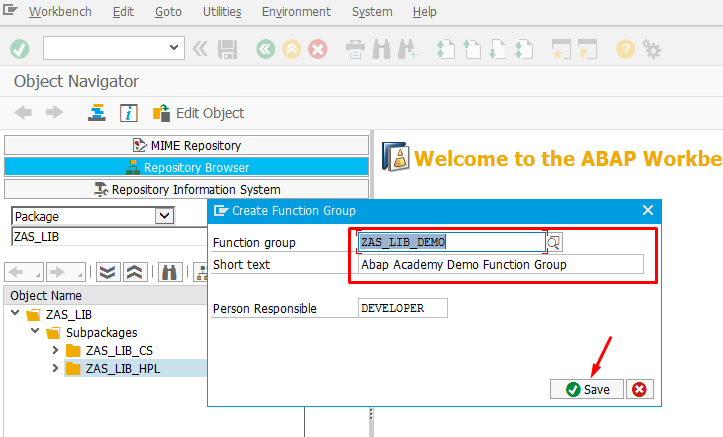Viewport: 723px width, 437px height.
Task: Close the Create Function Group dialog
Action: pyautogui.click(x=648, y=210)
